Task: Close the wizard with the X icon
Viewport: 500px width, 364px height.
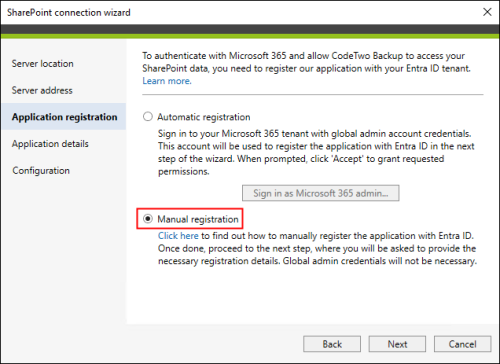Action: coord(487,12)
